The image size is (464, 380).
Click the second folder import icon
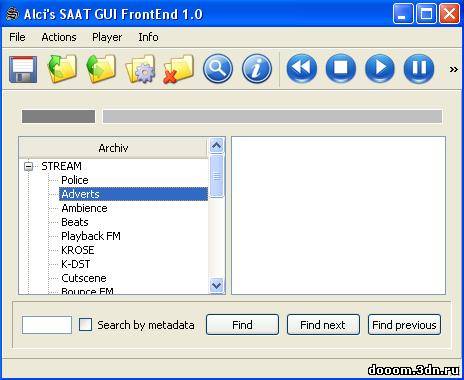point(101,68)
